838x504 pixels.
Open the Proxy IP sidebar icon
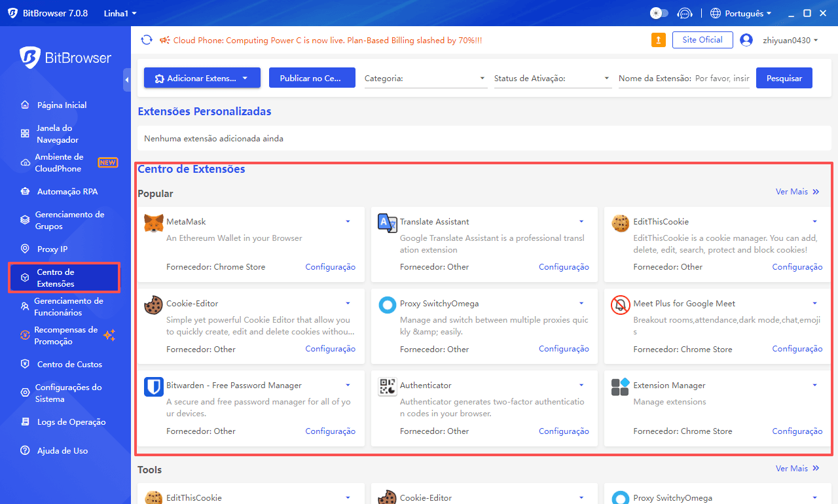tap(26, 249)
